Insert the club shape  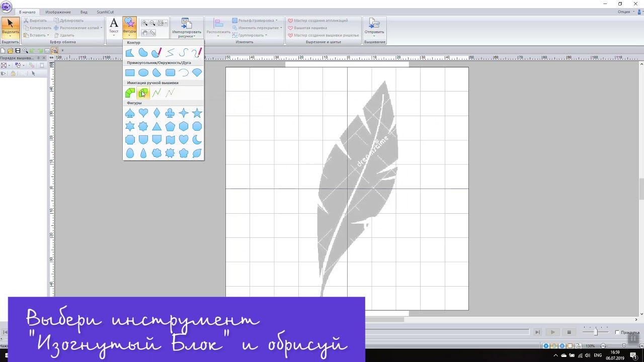click(x=170, y=113)
